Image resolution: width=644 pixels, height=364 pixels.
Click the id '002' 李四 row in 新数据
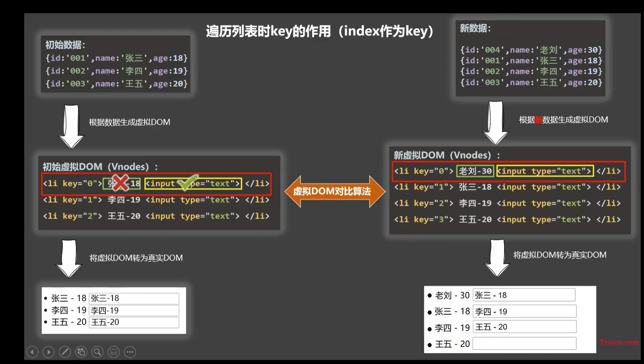(x=531, y=71)
